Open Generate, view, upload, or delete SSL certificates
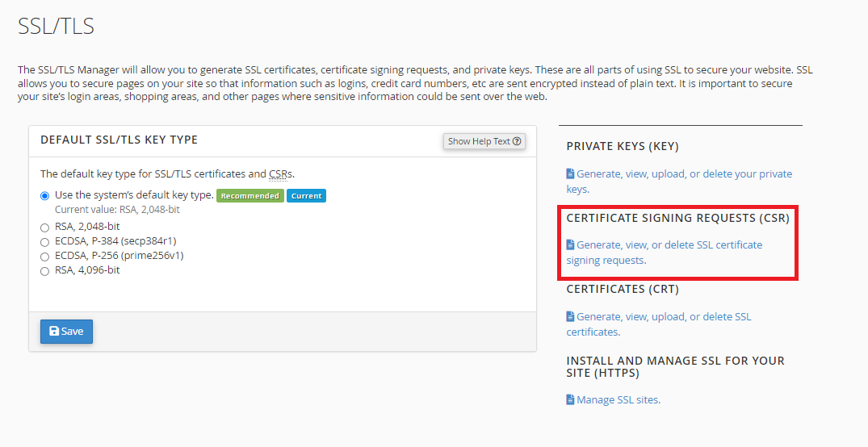 (659, 324)
